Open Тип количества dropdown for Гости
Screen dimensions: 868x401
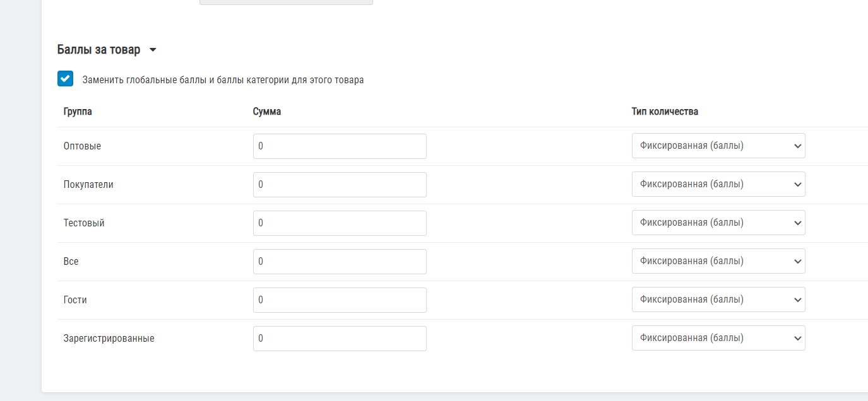pos(718,299)
